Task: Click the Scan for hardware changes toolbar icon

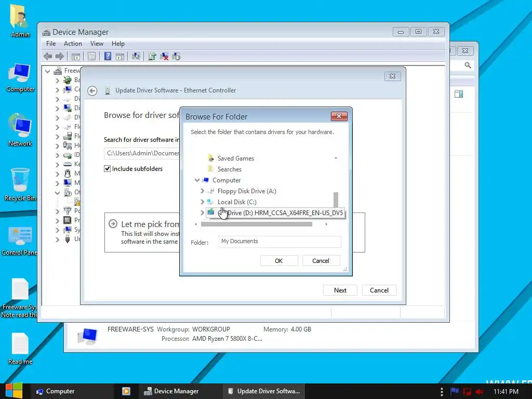Action: pyautogui.click(x=136, y=56)
